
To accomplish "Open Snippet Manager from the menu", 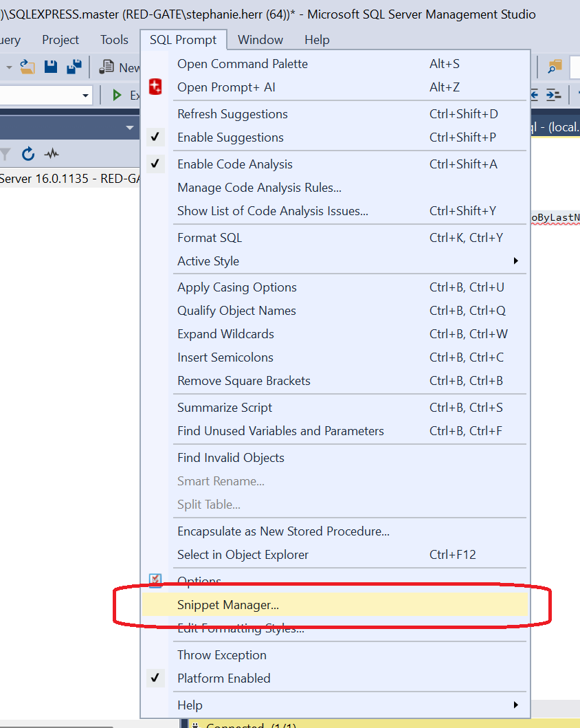I will 227,605.
